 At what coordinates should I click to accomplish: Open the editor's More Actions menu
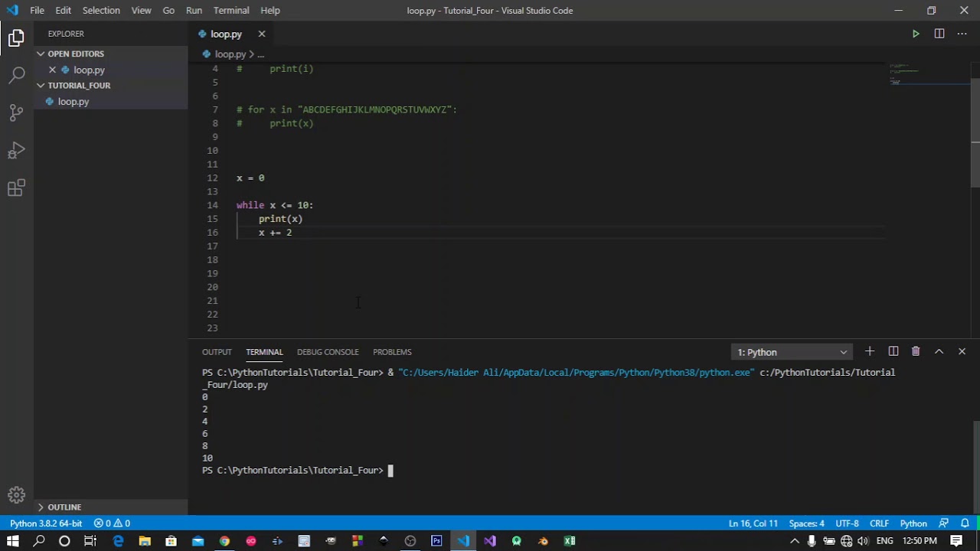point(962,34)
